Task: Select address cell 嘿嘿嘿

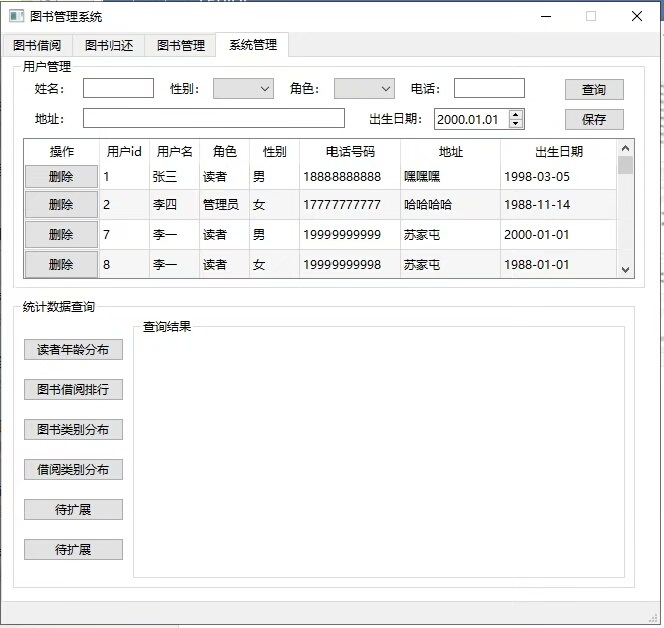Action: coord(451,176)
